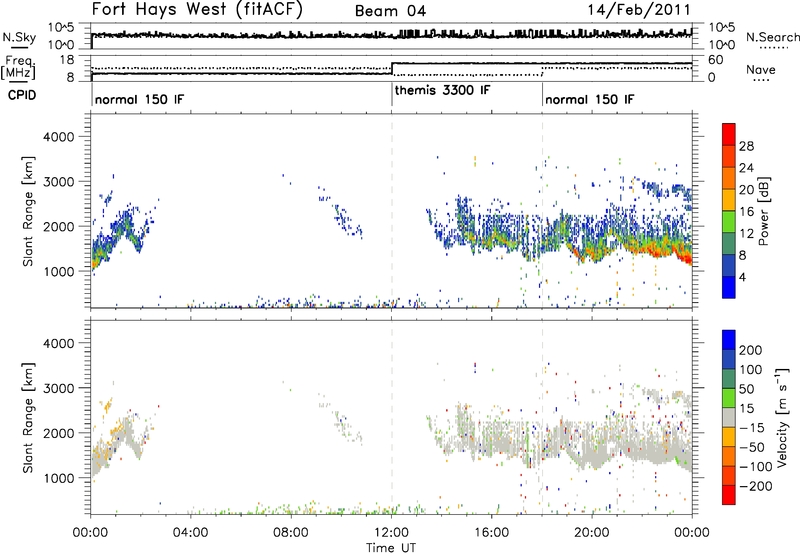This screenshot has height=554, width=800.
Task: Click the '1000' tick on the power panel
Action: point(58,271)
